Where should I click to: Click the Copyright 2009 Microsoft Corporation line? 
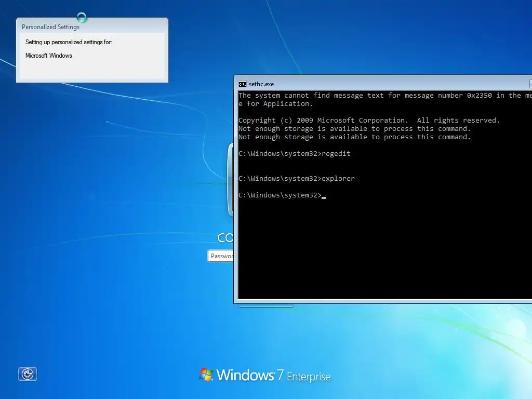(369, 121)
